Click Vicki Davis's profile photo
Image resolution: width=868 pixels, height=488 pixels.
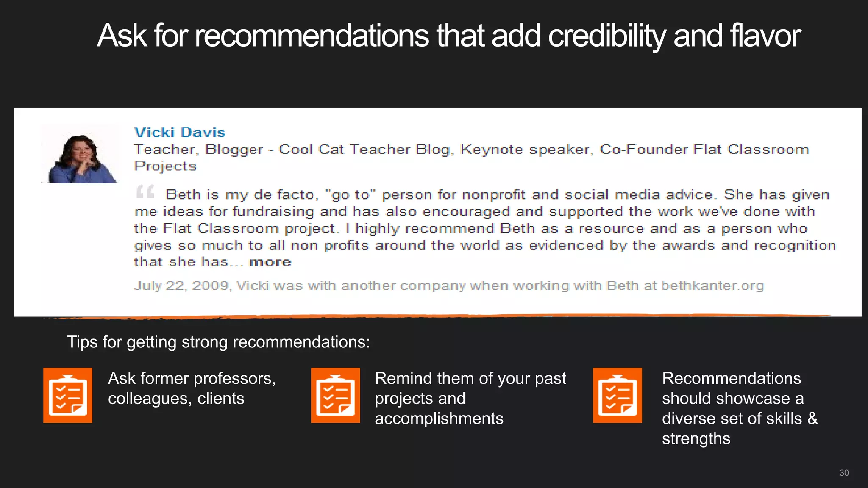(79, 154)
